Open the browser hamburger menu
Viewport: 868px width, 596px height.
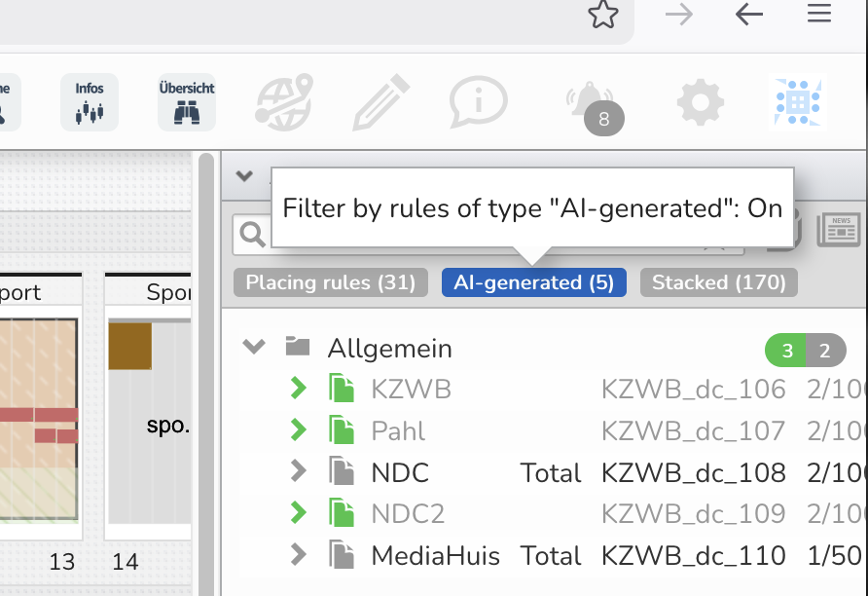(819, 15)
